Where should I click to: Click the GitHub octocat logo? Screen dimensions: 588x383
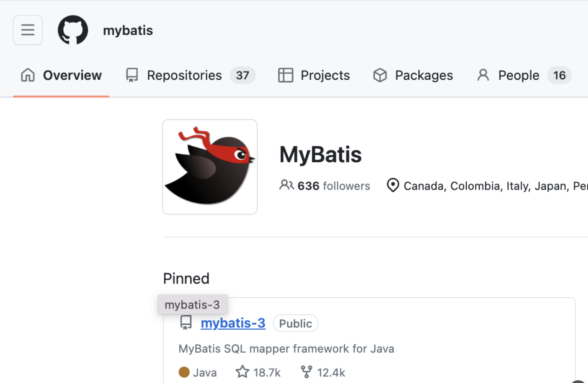(73, 30)
